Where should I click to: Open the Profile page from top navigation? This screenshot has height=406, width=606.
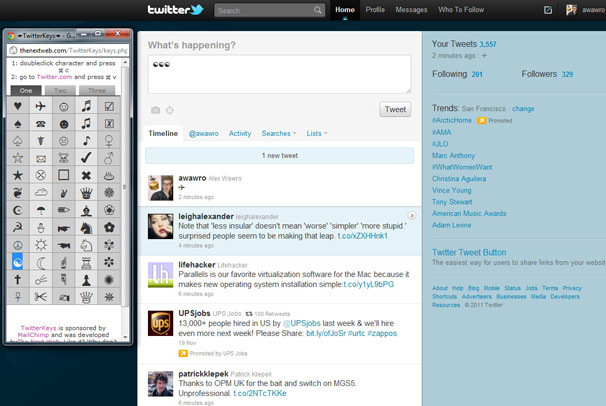[x=375, y=10]
